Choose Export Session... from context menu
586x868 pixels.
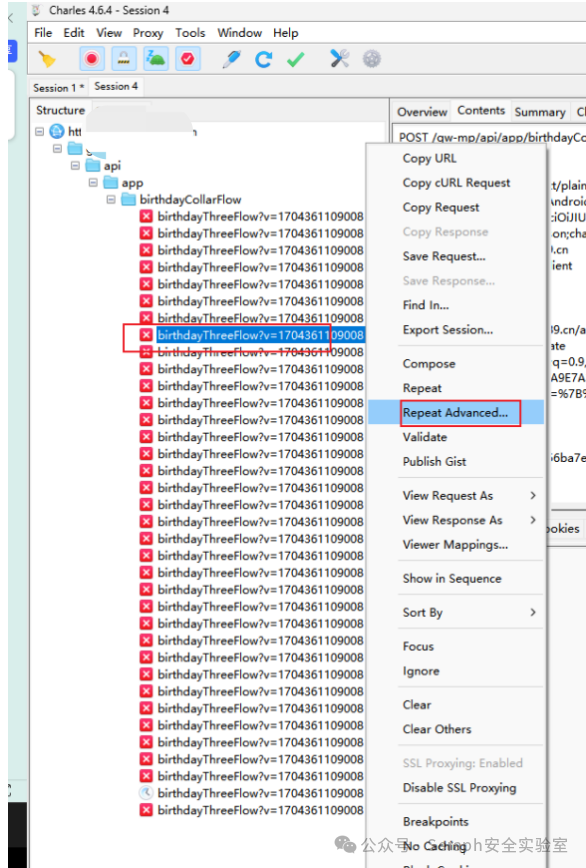pos(448,330)
